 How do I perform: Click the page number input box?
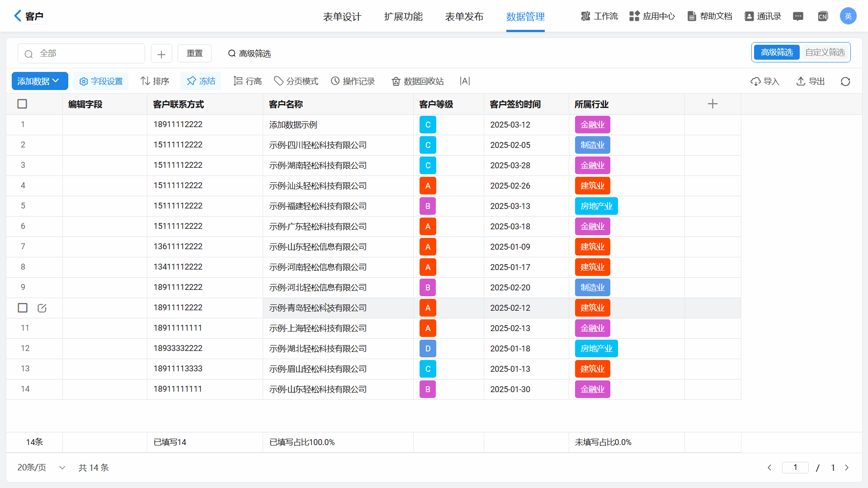pos(795,468)
